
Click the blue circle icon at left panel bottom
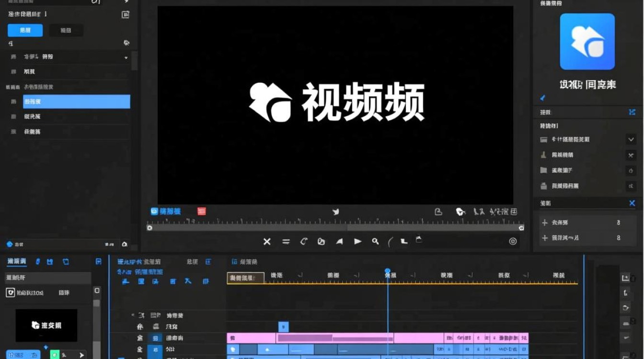(10, 244)
